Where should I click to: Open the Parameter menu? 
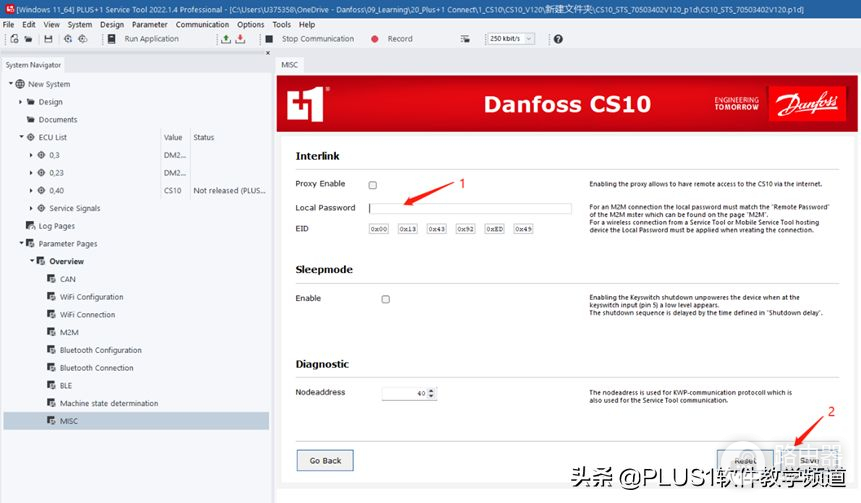(149, 24)
